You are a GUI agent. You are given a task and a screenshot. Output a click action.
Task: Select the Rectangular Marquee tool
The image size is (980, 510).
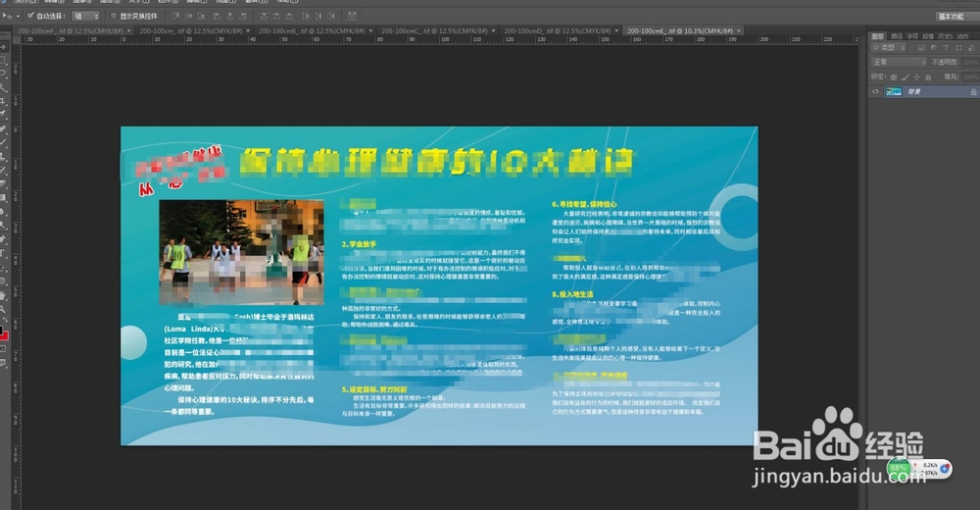click(4, 60)
